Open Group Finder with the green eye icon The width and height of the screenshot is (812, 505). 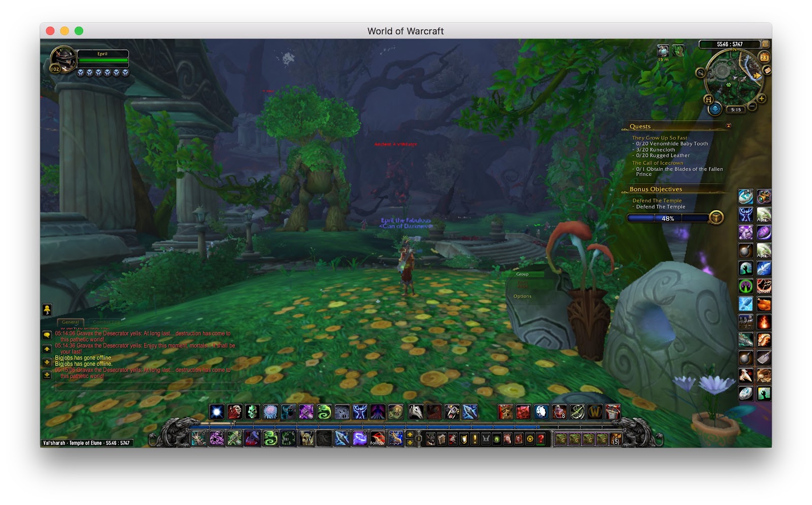(497, 439)
